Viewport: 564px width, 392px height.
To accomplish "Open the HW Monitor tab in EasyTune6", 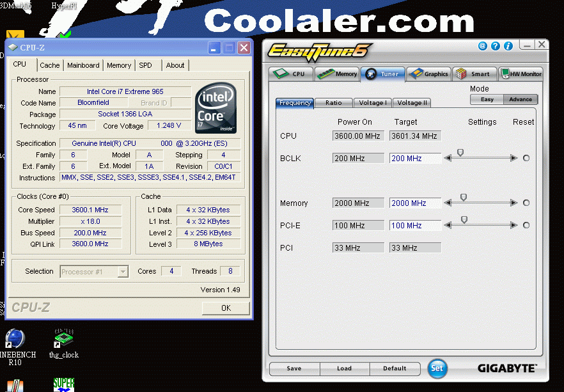I will click(521, 74).
